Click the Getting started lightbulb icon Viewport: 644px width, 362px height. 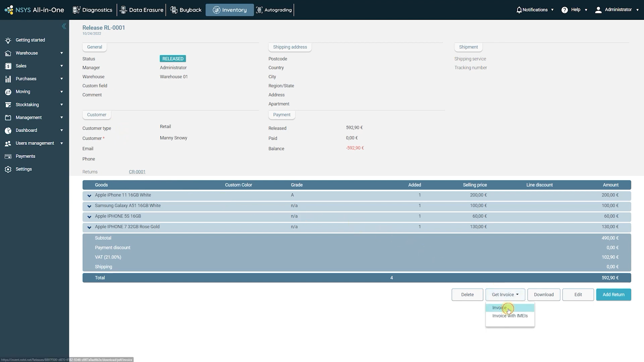[8, 40]
